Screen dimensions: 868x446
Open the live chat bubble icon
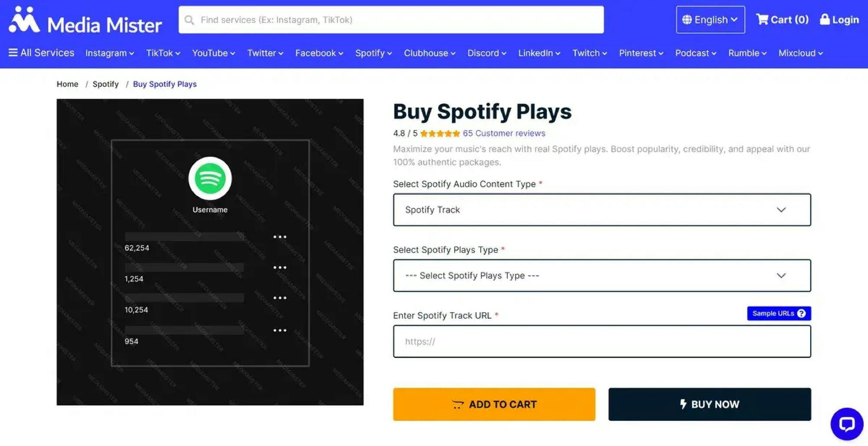click(846, 423)
